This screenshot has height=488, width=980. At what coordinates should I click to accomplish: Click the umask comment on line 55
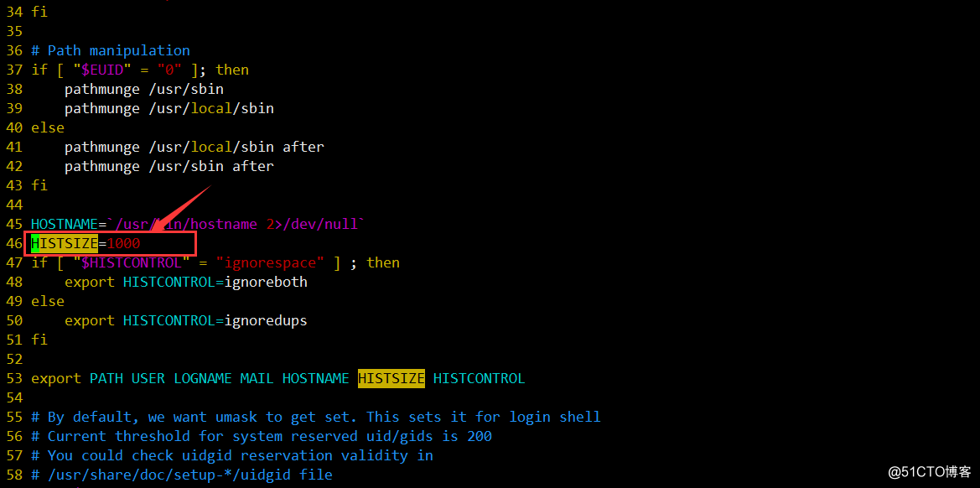[315, 417]
